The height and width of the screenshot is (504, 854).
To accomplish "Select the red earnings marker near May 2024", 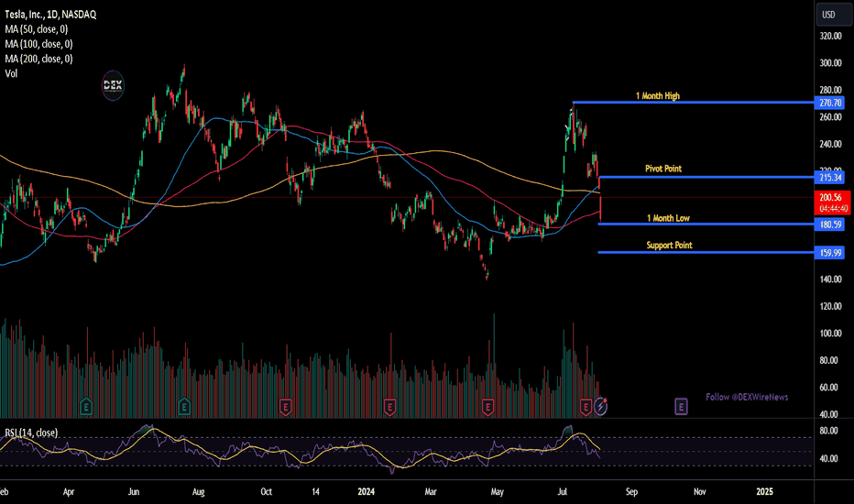I will click(x=487, y=407).
